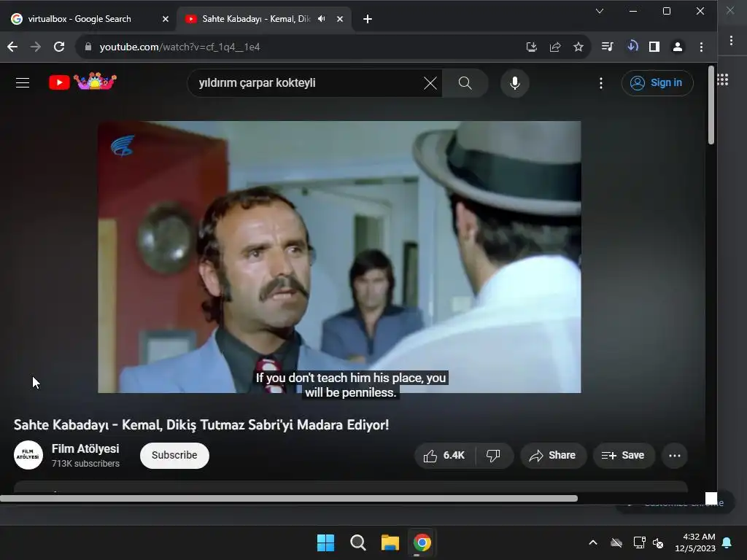
Task: Open Windows Start menu
Action: tap(326, 542)
